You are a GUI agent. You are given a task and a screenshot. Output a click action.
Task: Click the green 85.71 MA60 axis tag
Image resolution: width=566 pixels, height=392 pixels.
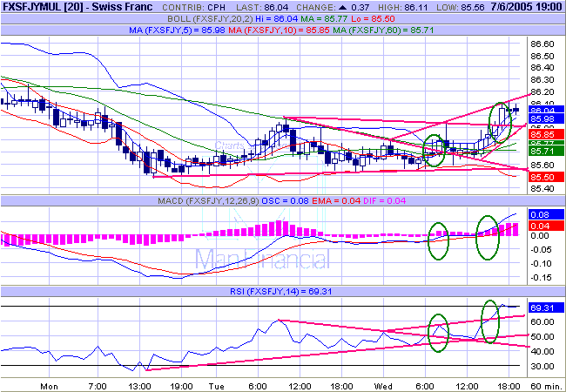[546, 151]
